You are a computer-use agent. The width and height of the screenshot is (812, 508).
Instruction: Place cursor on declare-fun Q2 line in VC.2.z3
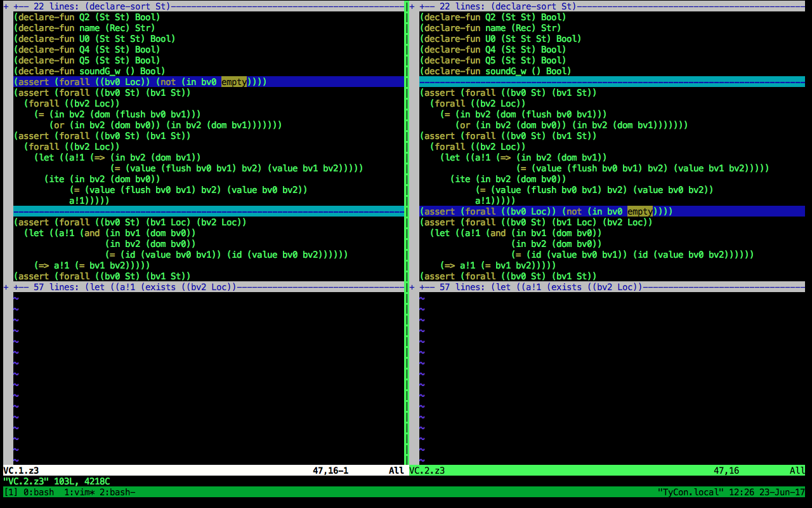click(493, 17)
